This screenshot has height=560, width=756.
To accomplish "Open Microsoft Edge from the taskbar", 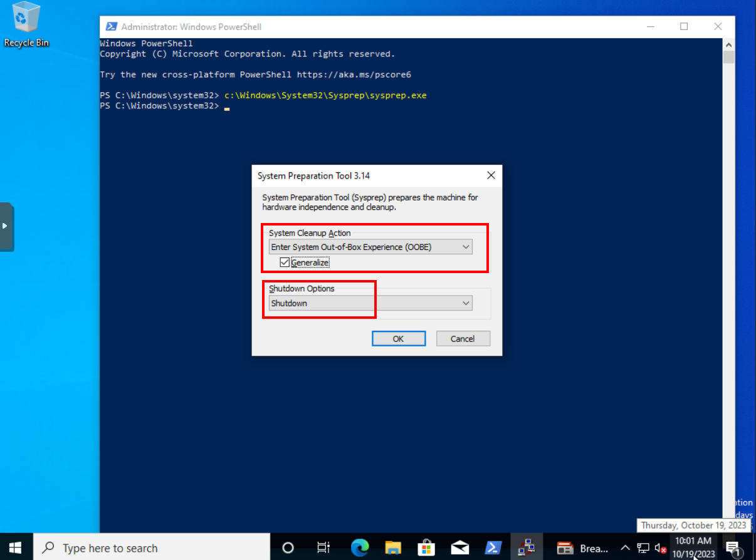I will coord(360,547).
